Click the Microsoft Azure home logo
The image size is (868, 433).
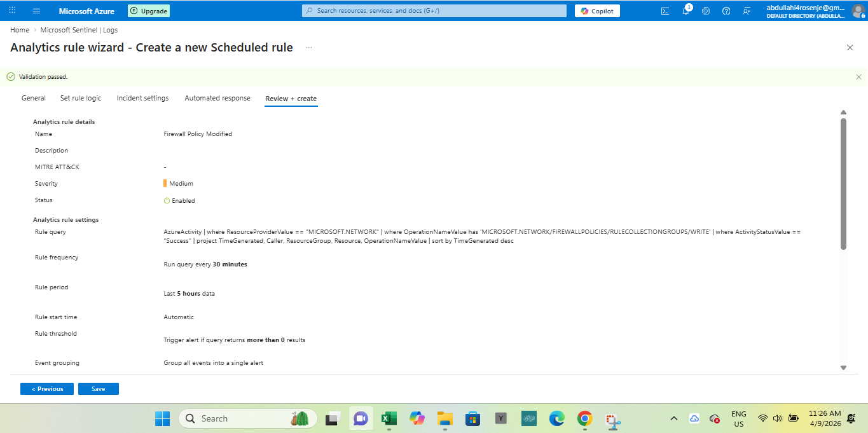86,11
